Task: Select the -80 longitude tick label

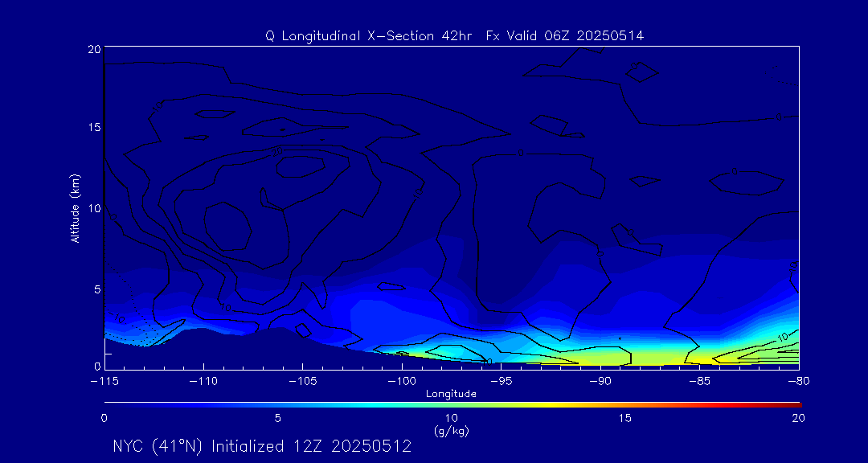Action: [799, 382]
